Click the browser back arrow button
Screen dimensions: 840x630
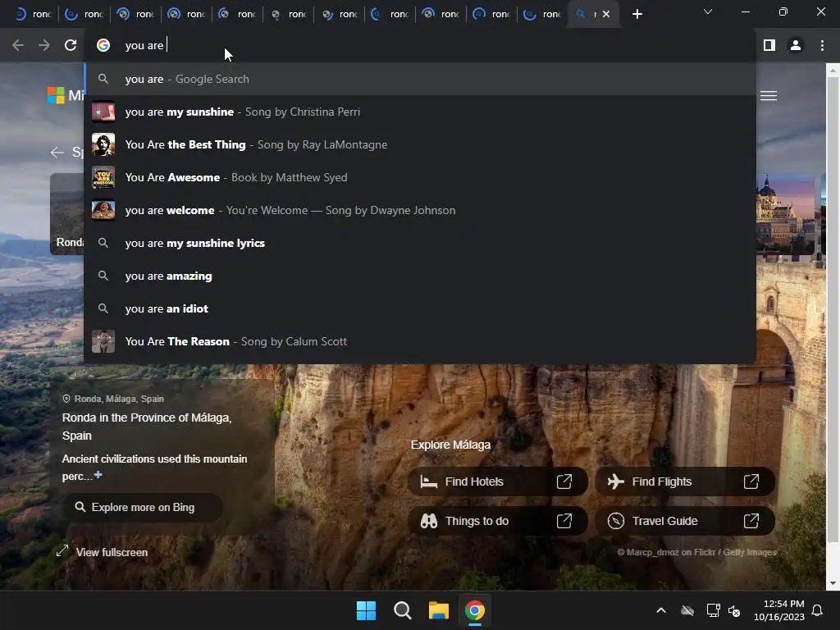[x=18, y=46]
